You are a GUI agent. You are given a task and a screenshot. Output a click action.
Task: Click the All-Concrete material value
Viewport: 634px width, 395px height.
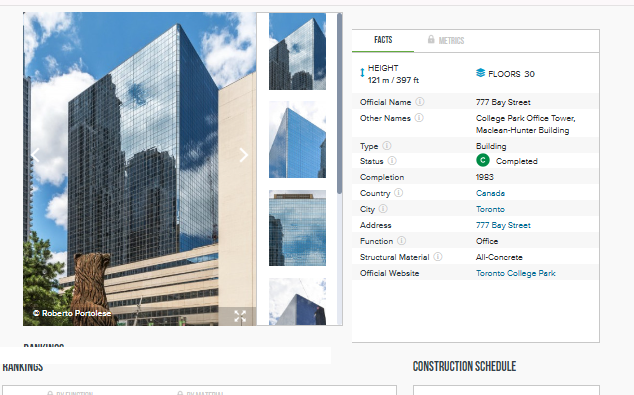pyautogui.click(x=499, y=257)
